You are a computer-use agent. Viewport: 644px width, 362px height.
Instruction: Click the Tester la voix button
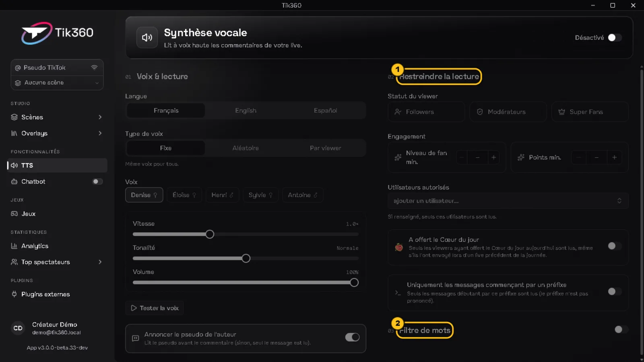coord(155,308)
